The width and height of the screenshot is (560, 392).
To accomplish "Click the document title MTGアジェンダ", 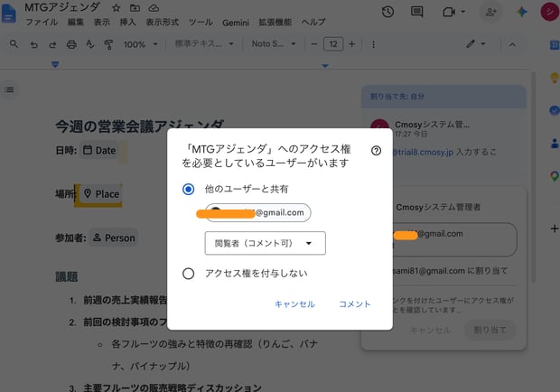I will [x=62, y=7].
